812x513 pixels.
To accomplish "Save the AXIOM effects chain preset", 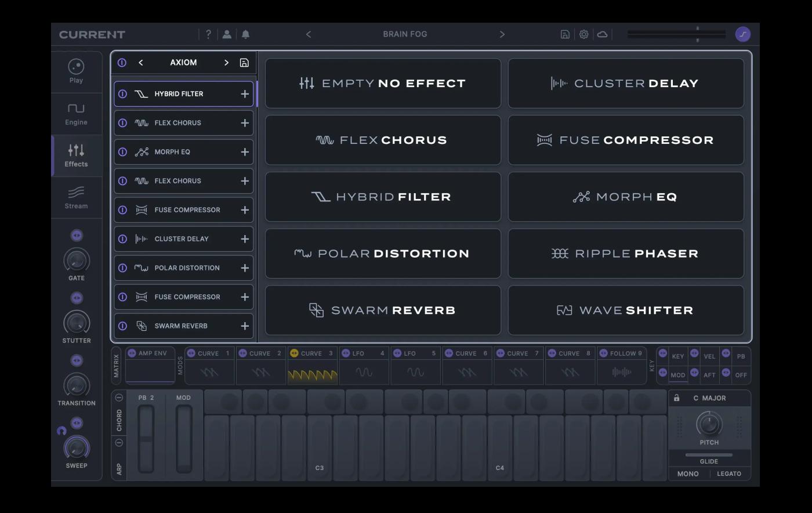I will tap(244, 63).
